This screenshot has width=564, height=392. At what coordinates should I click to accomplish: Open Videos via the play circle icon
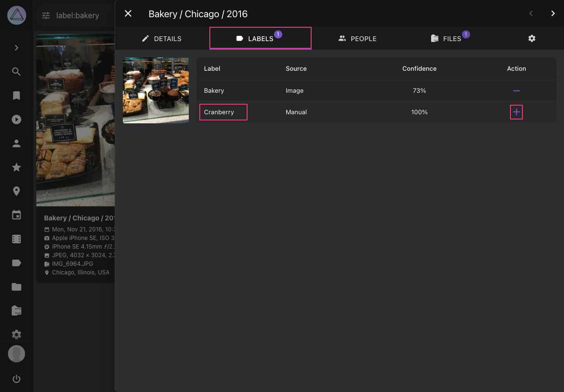coord(16,119)
